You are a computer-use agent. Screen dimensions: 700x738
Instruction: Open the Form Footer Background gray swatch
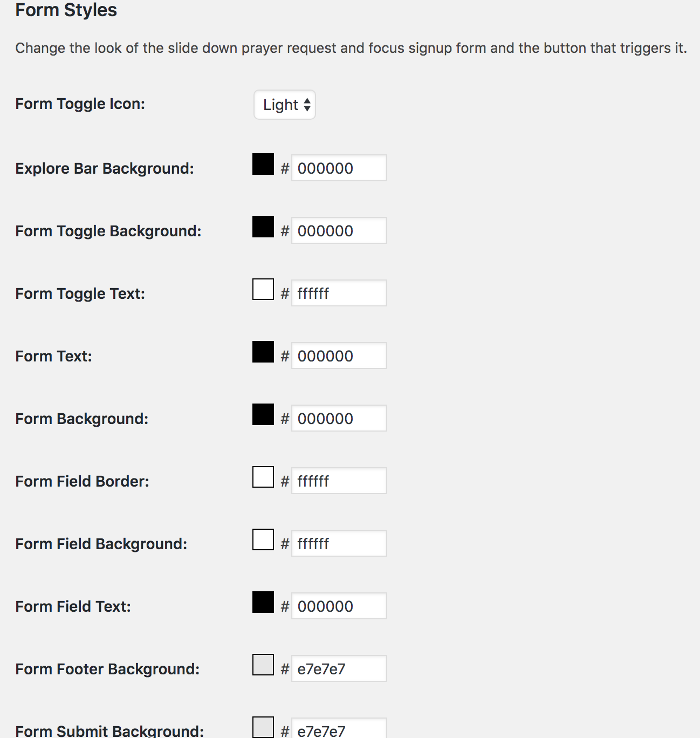263,665
